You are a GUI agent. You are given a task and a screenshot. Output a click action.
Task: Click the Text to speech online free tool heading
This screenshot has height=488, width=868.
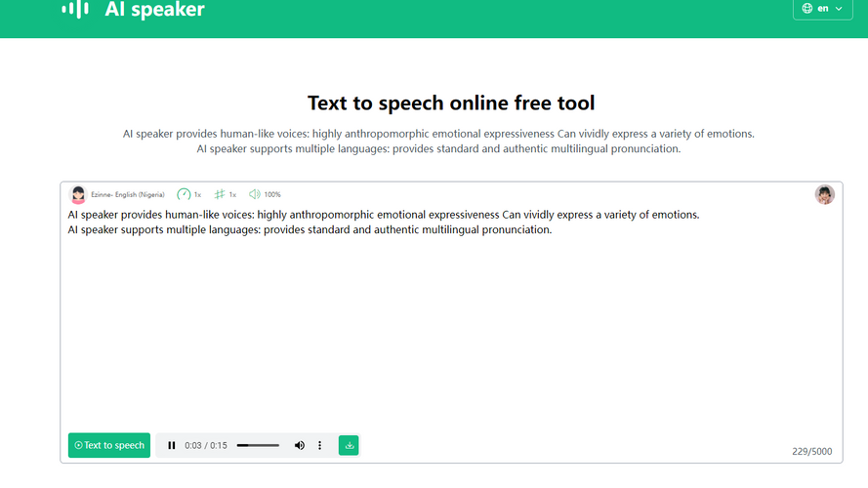pyautogui.click(x=451, y=102)
